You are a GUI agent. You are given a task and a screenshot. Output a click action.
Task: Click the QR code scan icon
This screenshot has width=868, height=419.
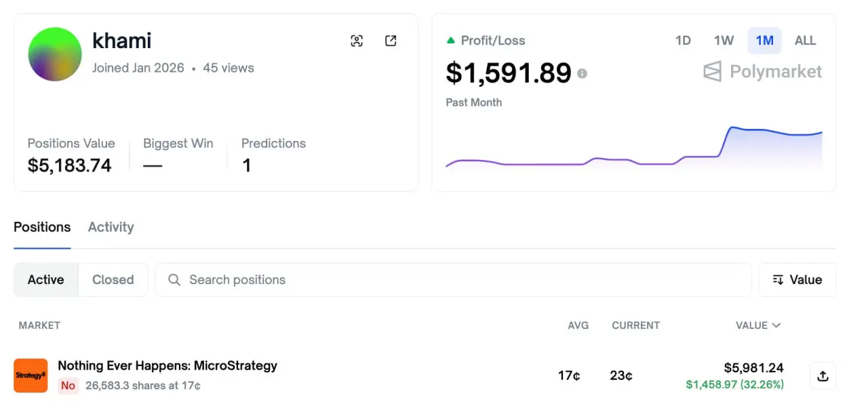(357, 41)
